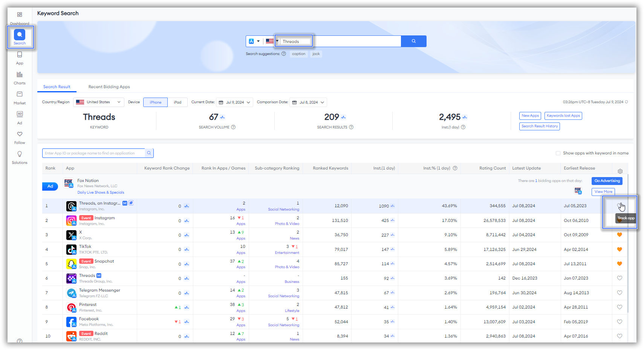Select the 'jack' search suggestion
Viewport: 644px width, 350px height.
[316, 54]
